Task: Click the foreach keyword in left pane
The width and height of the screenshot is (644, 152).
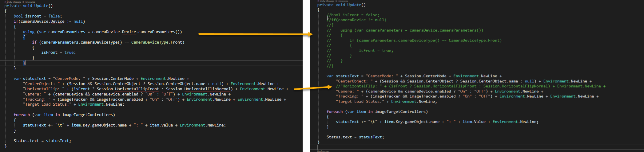Action: click(x=22, y=115)
